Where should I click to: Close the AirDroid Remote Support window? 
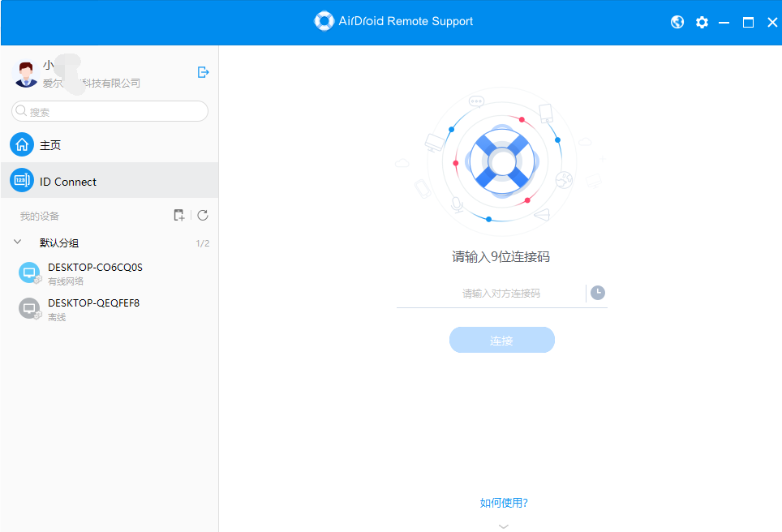(x=772, y=23)
